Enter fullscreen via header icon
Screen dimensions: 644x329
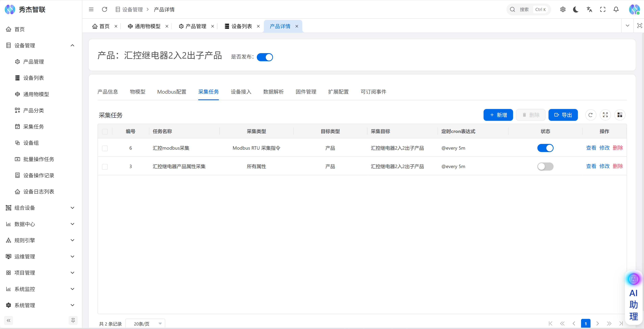pos(603,9)
